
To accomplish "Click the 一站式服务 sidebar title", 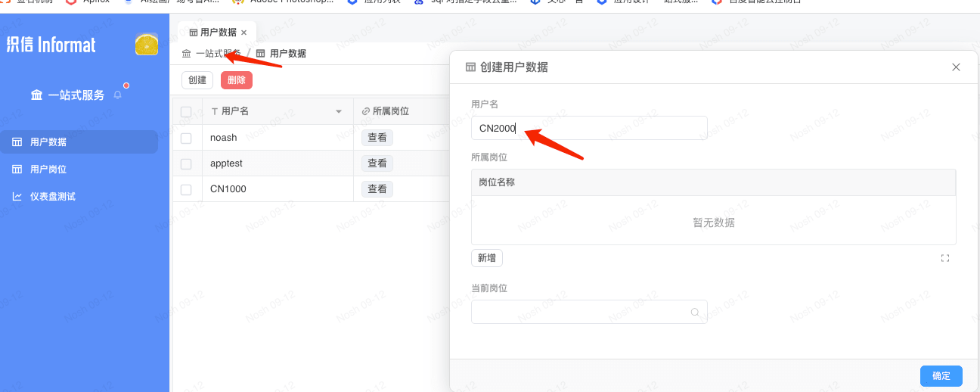I will pyautogui.click(x=76, y=95).
